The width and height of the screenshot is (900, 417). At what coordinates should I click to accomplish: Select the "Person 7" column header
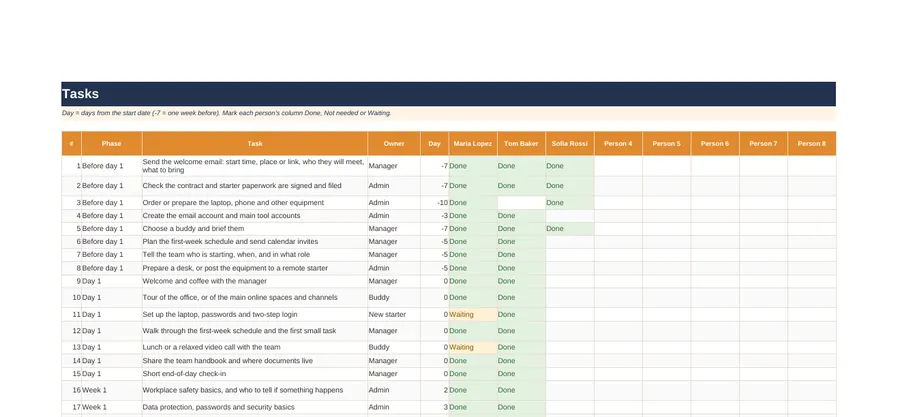[x=763, y=143]
